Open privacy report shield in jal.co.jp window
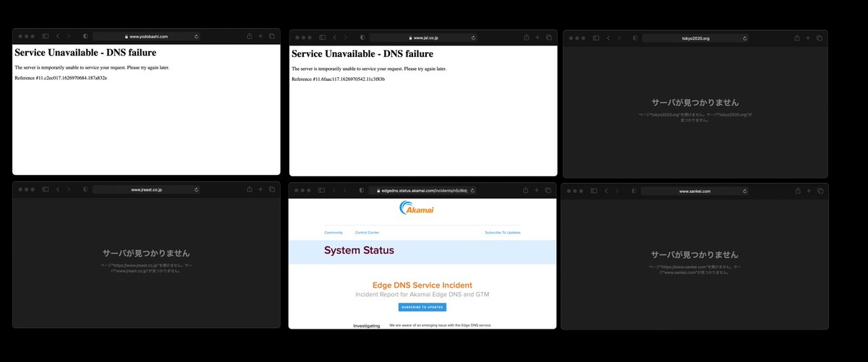The height and width of the screenshot is (362, 868). click(x=362, y=38)
